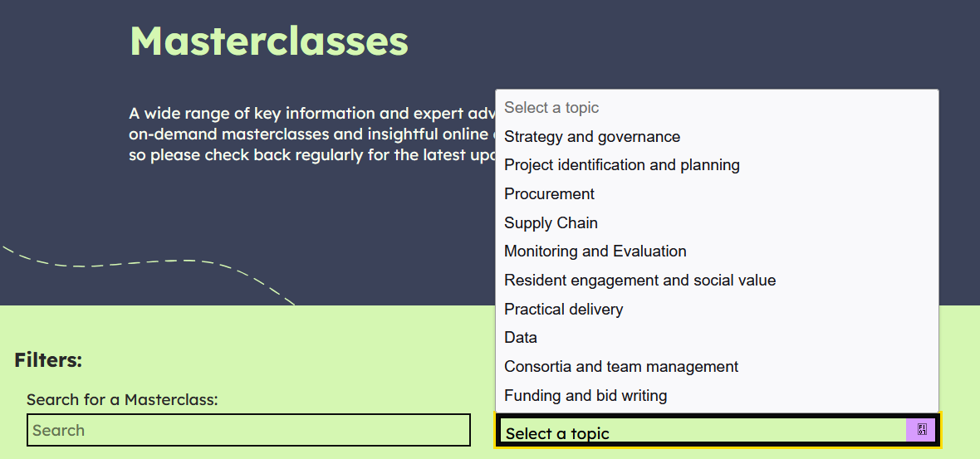Click the dropdown arrow icon in topic selector
Screen dimensions: 980x459
coord(921,430)
